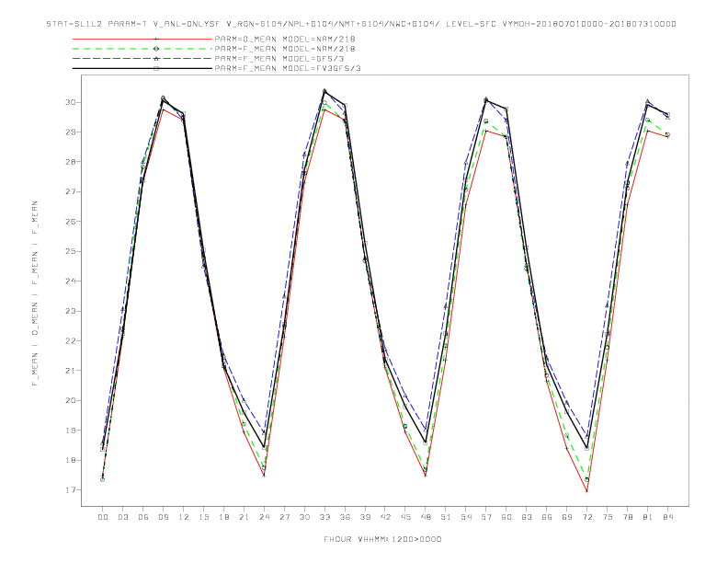
Task: Click value-axis tick label 28
Action: (71, 162)
